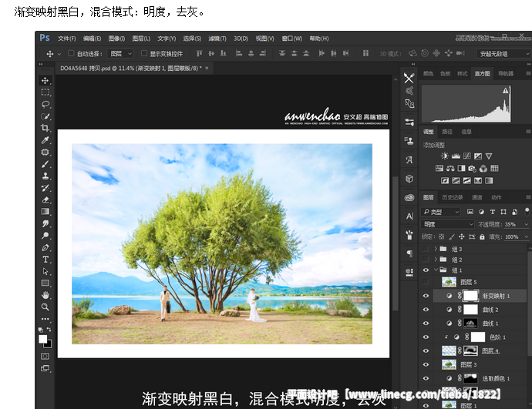Hide the 组 1 group
The width and height of the screenshot is (532, 409).
point(426,270)
